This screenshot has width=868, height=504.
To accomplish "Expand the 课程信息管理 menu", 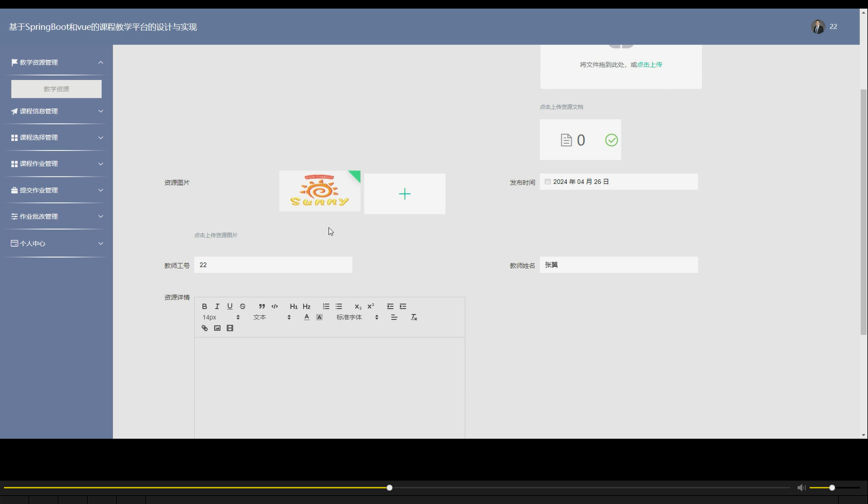I will 56,111.
